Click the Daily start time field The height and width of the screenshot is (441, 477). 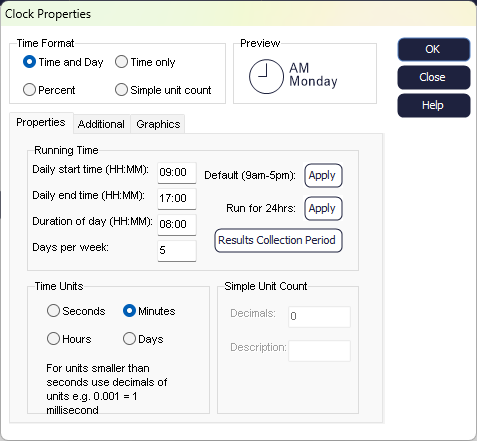click(177, 173)
